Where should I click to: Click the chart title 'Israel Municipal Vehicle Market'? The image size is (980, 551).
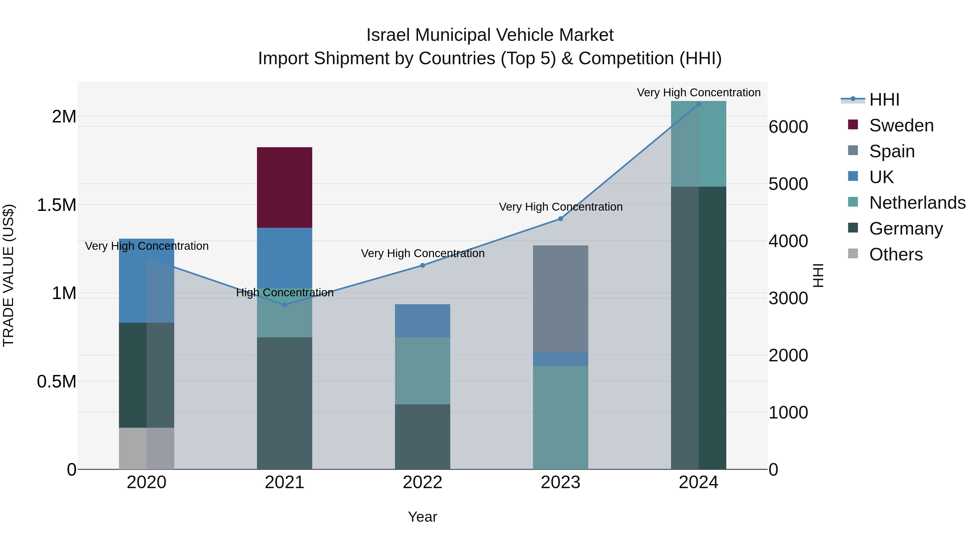(490, 35)
